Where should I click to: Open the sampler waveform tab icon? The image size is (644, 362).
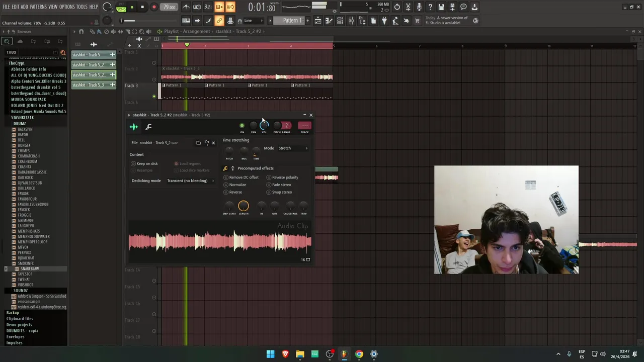[134, 127]
